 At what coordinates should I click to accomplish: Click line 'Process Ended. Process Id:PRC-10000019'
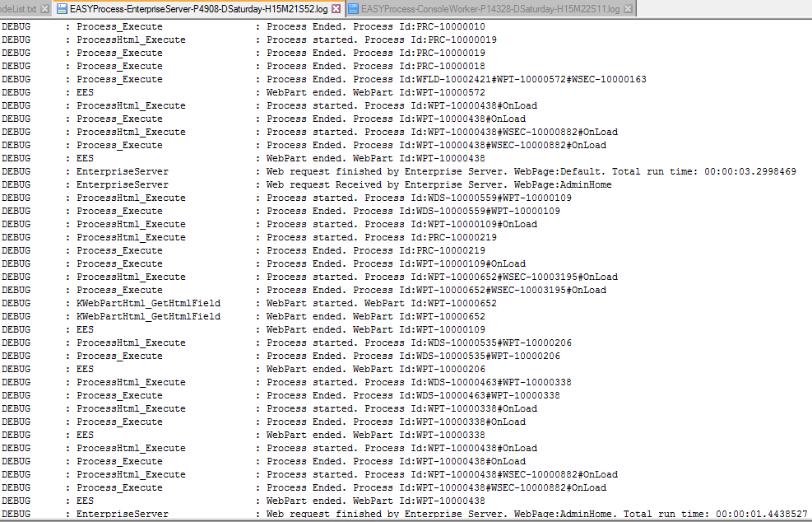[x=376, y=53]
